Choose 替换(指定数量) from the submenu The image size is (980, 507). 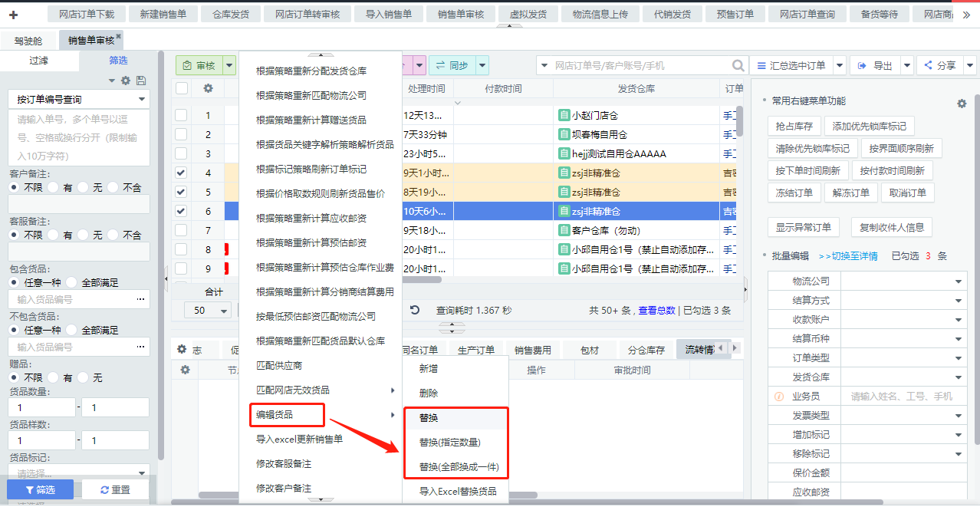coord(450,442)
